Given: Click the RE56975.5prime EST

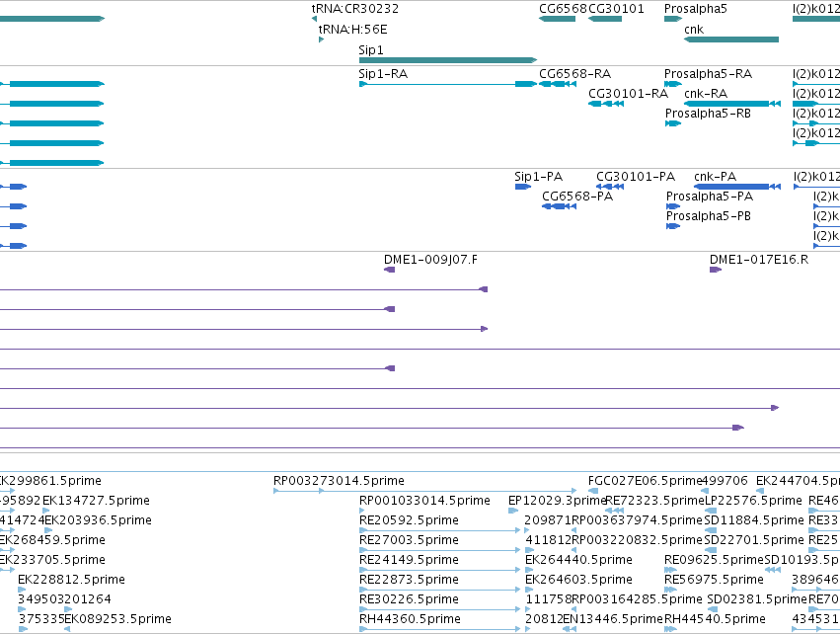Looking at the screenshot, I should click(670, 590).
